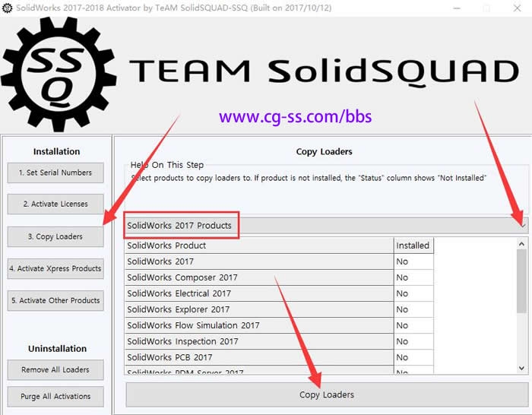Select the Copy Loaders step in sidebar
This screenshot has width=532, height=415.
pos(55,236)
